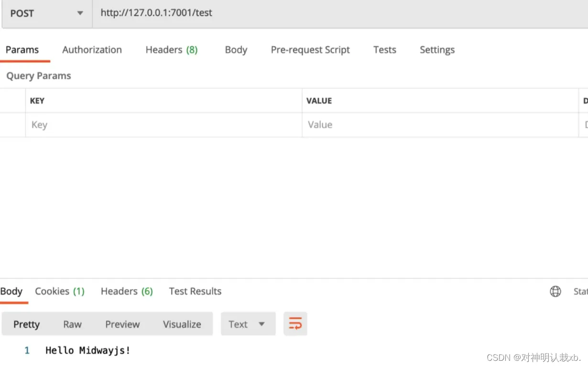Expand the Text format dropdown
The height and width of the screenshot is (367, 588).
coord(248,324)
